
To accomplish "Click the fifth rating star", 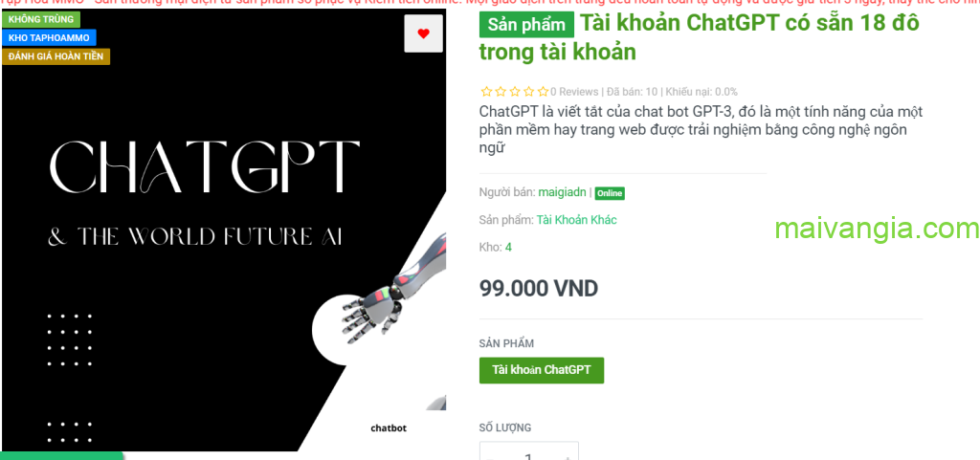I will pos(544,92).
